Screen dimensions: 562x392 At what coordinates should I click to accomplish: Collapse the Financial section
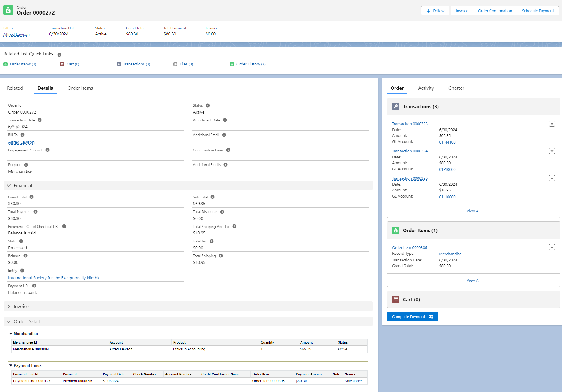(x=9, y=185)
